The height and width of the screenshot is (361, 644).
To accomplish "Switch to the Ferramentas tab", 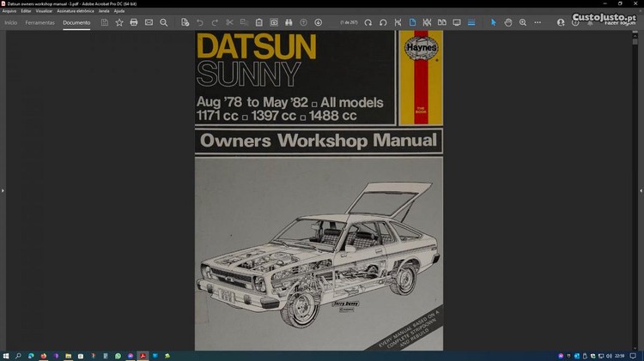I will 39,22.
